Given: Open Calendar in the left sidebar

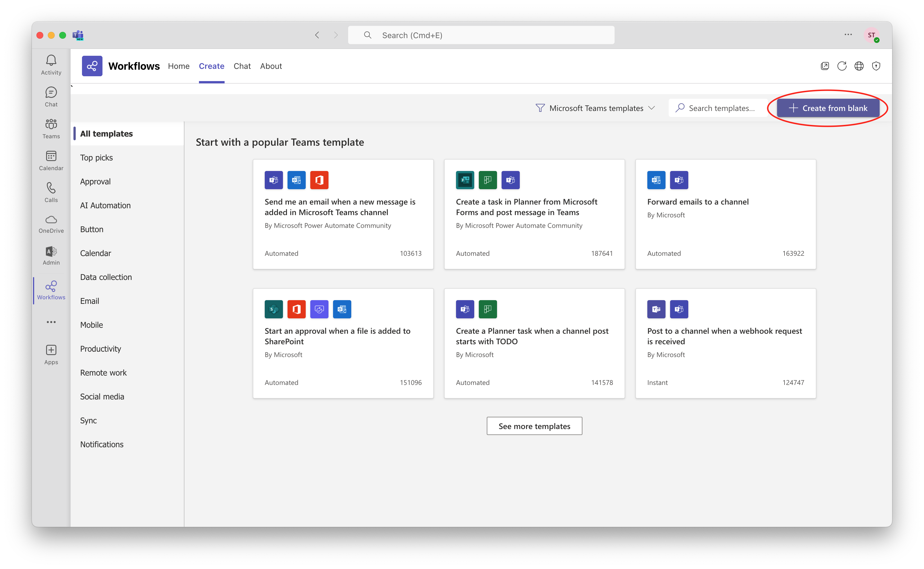Looking at the screenshot, I should 51,160.
